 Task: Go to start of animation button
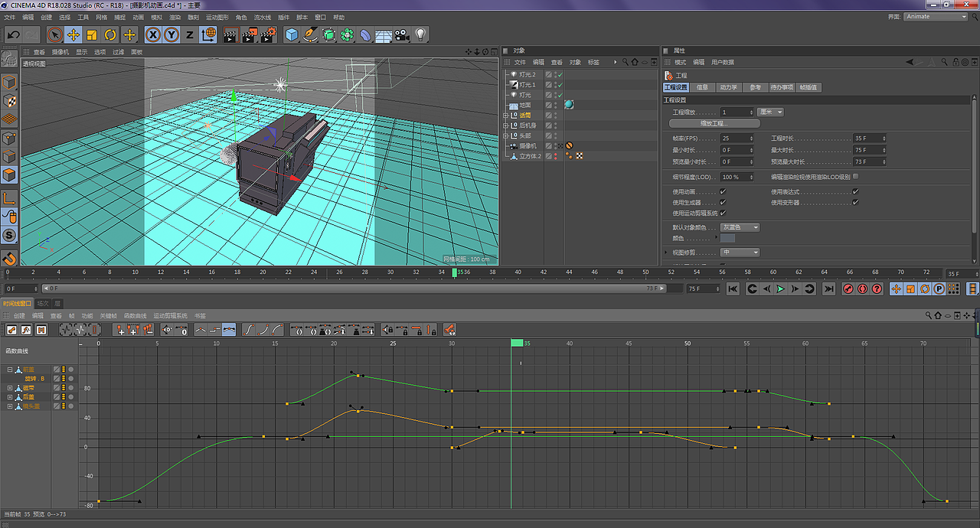click(733, 288)
